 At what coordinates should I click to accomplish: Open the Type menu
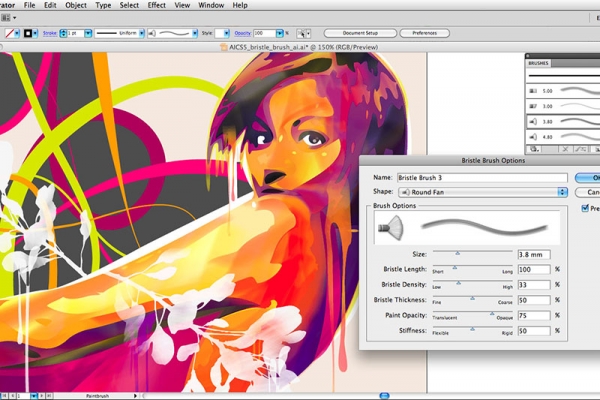pos(103,5)
